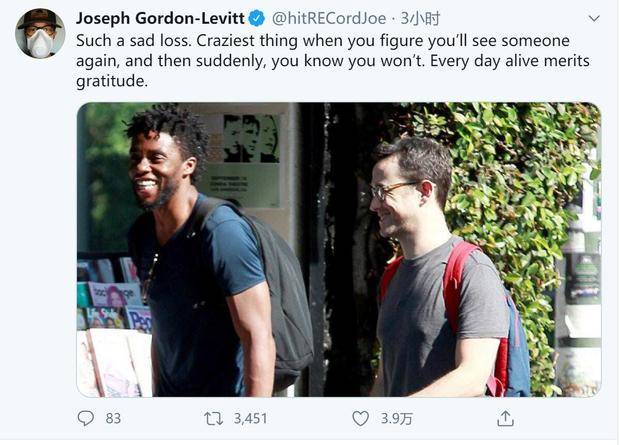Expand the tweet options chevron
This screenshot has height=445, width=620.
coord(594,19)
